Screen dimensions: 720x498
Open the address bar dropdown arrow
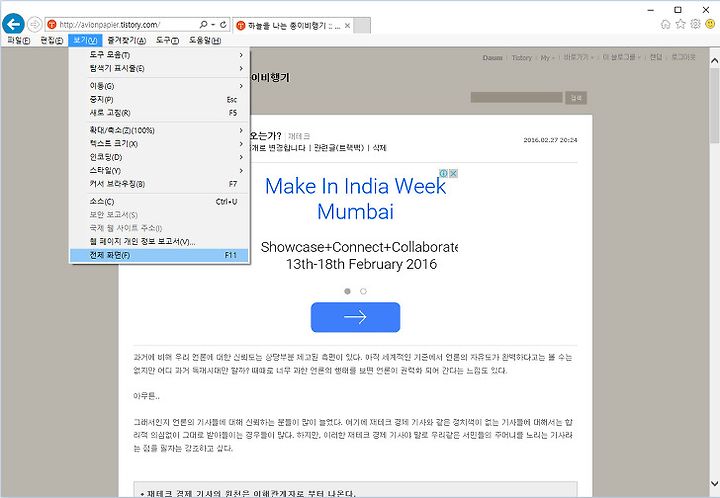[214, 24]
